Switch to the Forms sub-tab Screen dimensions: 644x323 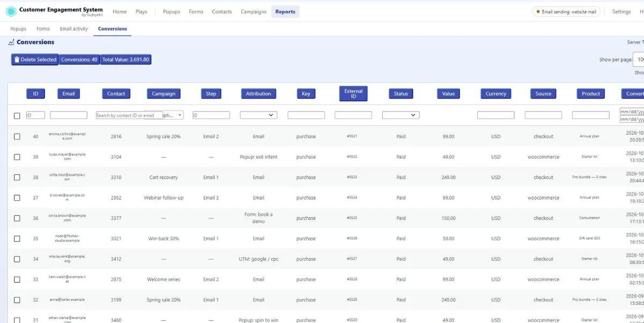click(43, 29)
